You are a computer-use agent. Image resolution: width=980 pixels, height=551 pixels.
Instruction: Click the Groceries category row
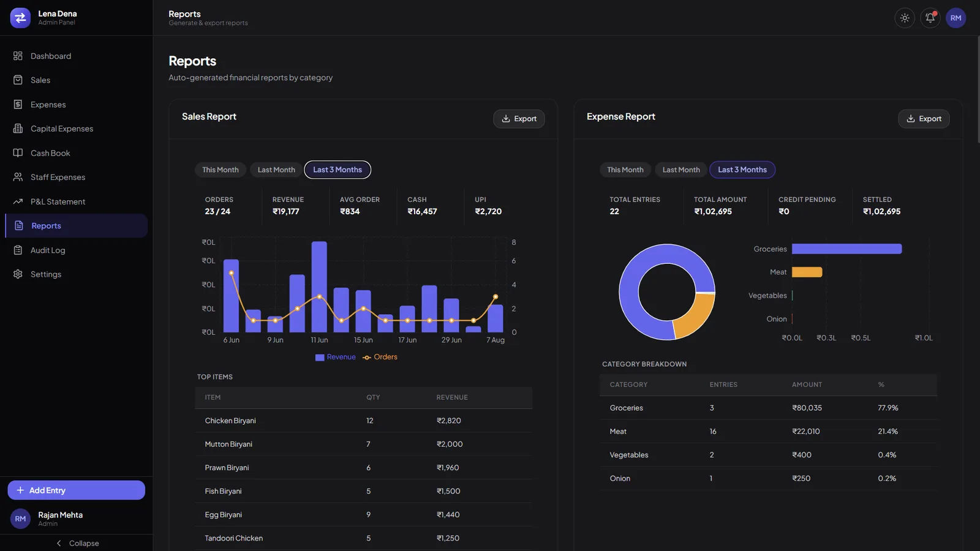[768, 408]
